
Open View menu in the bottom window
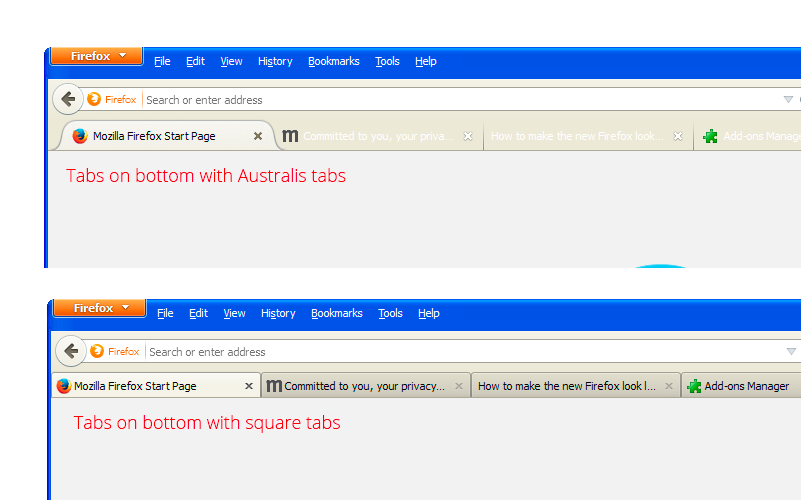pos(234,313)
